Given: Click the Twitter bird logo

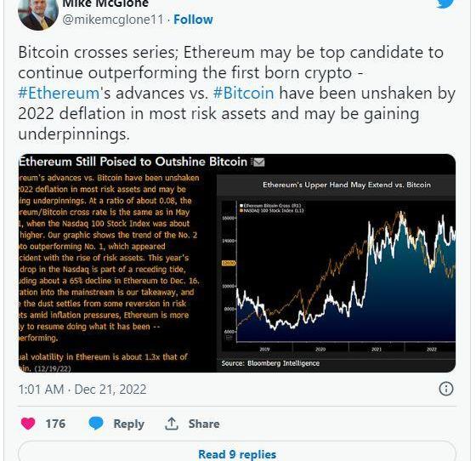Looking at the screenshot, I should pos(445,3).
